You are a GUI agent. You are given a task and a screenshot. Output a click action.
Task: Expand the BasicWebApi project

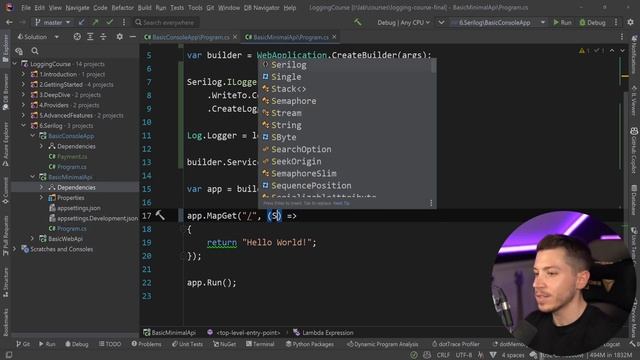click(33, 239)
